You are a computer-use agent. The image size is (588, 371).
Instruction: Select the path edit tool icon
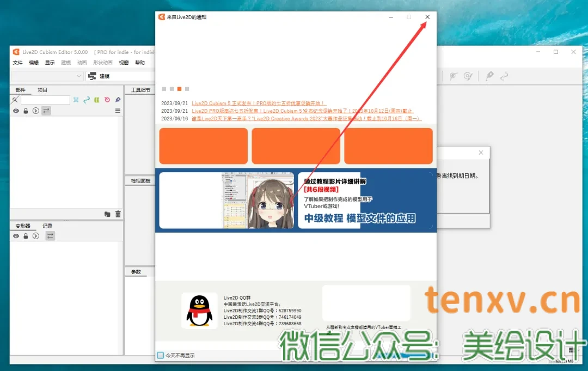coord(86,100)
